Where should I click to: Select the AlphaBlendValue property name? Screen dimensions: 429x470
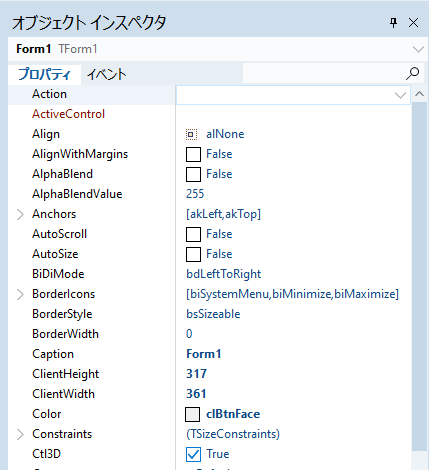click(x=77, y=194)
